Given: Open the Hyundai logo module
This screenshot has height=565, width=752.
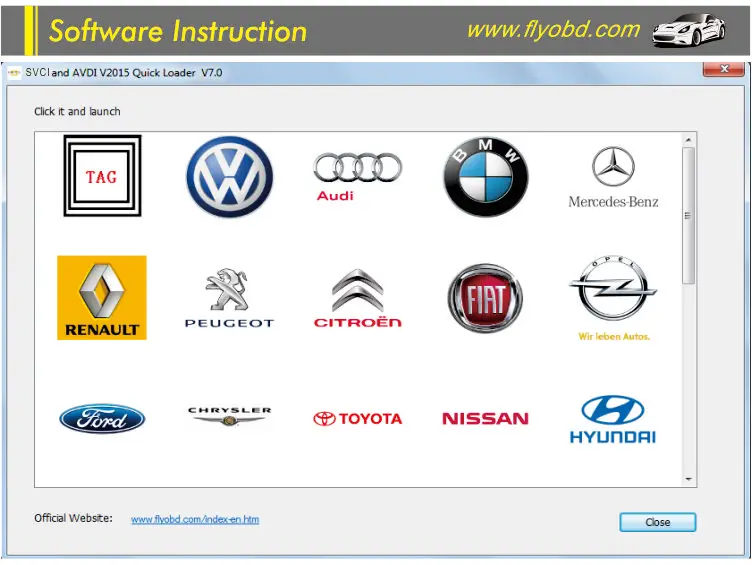Looking at the screenshot, I should pyautogui.click(x=613, y=419).
